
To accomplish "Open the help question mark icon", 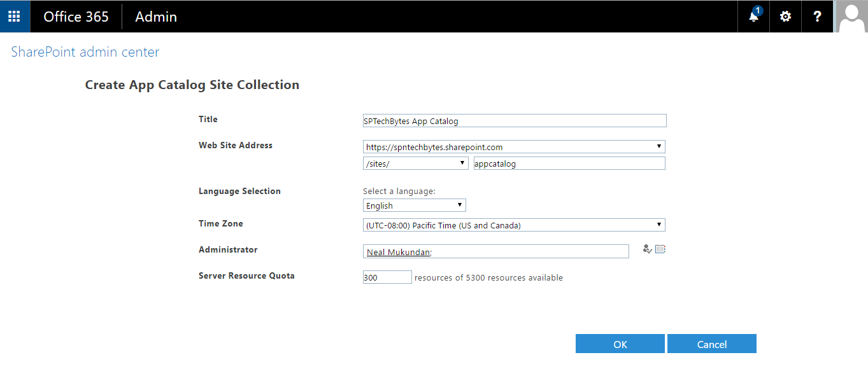I will coord(818,17).
